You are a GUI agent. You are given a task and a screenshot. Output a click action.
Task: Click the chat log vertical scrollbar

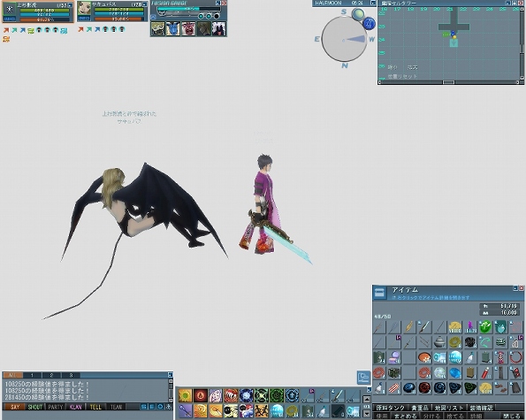[x=171, y=390]
